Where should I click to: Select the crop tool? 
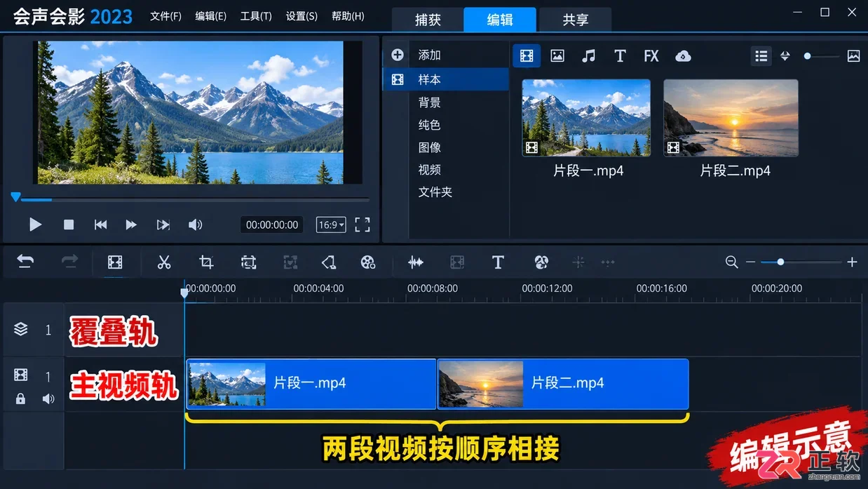point(206,262)
